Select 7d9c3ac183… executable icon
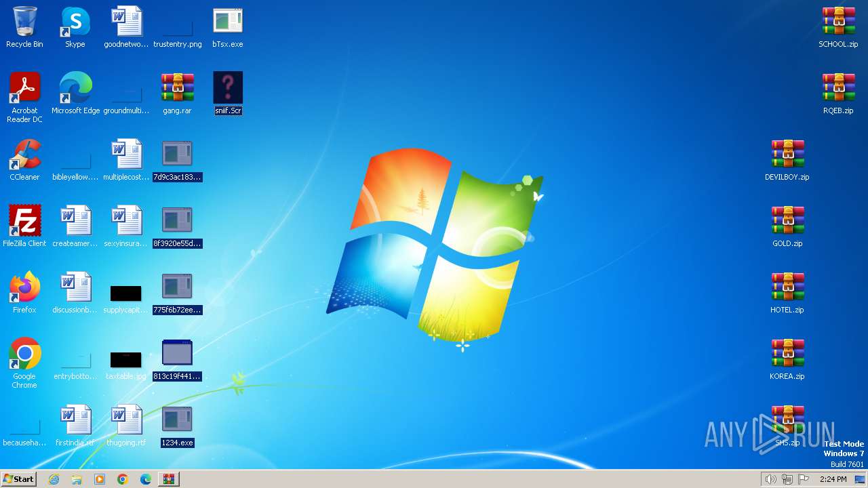Screen dimensions: 868x488 (178, 160)
